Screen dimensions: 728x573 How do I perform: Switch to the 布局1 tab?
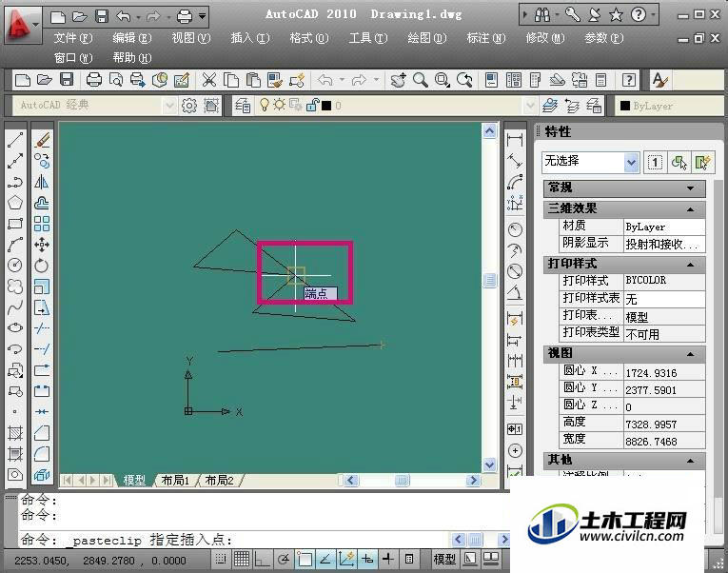pos(175,480)
